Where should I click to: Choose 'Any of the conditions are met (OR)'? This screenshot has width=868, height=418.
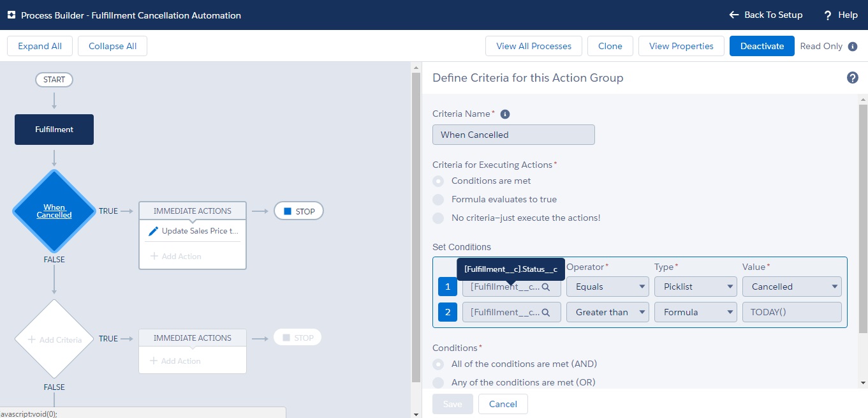click(x=438, y=382)
